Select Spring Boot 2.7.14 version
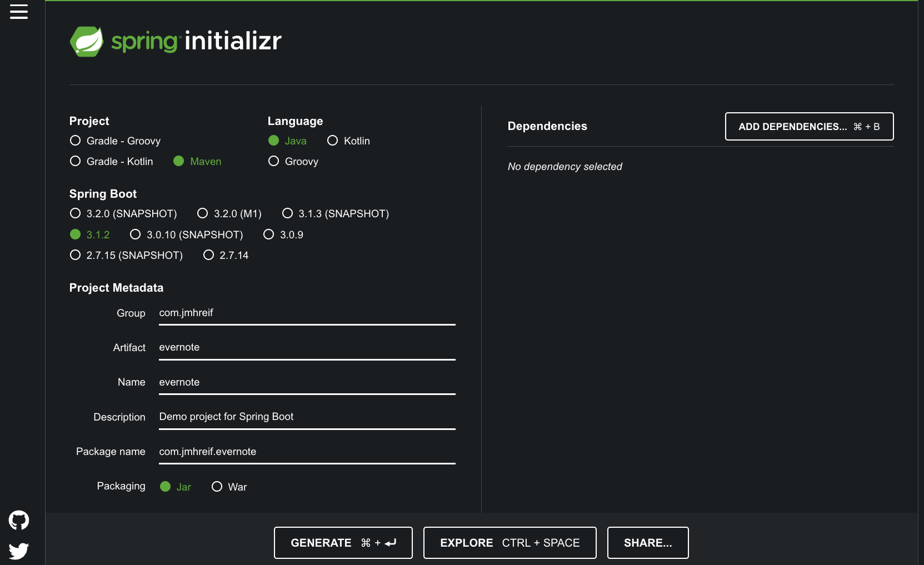 pyautogui.click(x=226, y=256)
